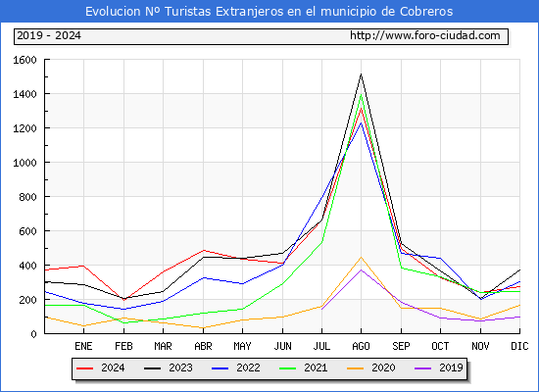
Task: Click the SEP month axis label
Action: pyautogui.click(x=401, y=346)
